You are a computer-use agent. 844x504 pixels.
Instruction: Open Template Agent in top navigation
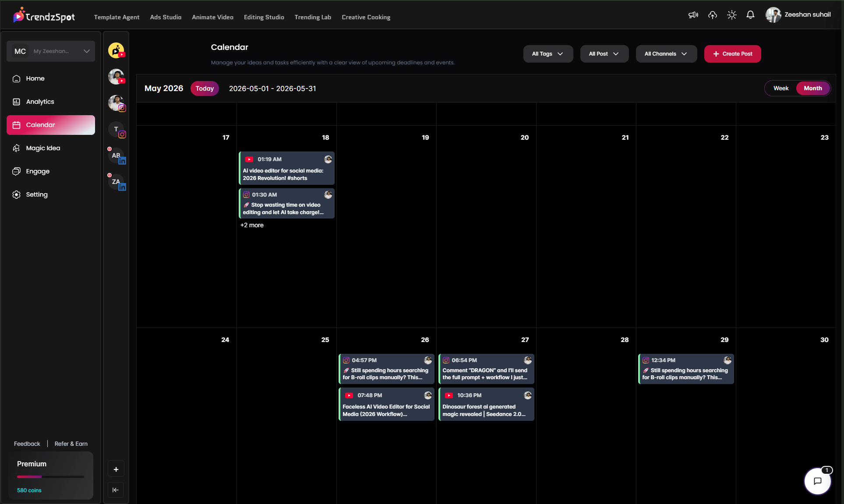click(117, 17)
